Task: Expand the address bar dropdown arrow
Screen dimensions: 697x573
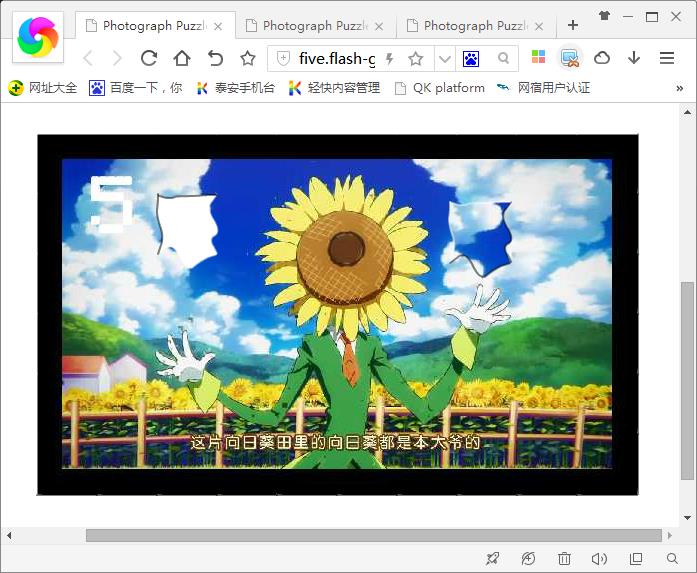Action: point(445,59)
